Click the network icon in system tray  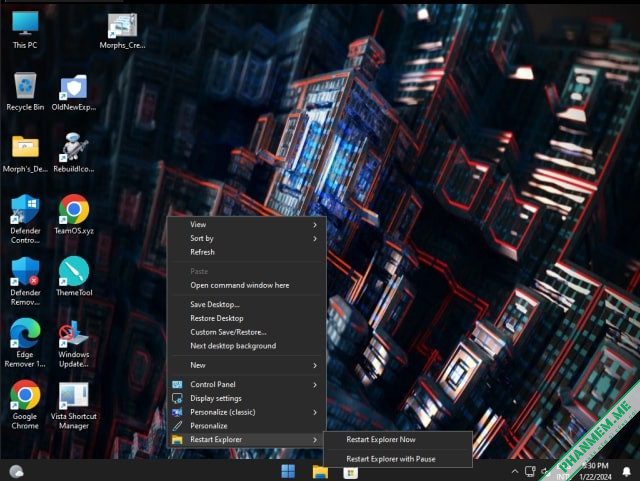(x=530, y=472)
